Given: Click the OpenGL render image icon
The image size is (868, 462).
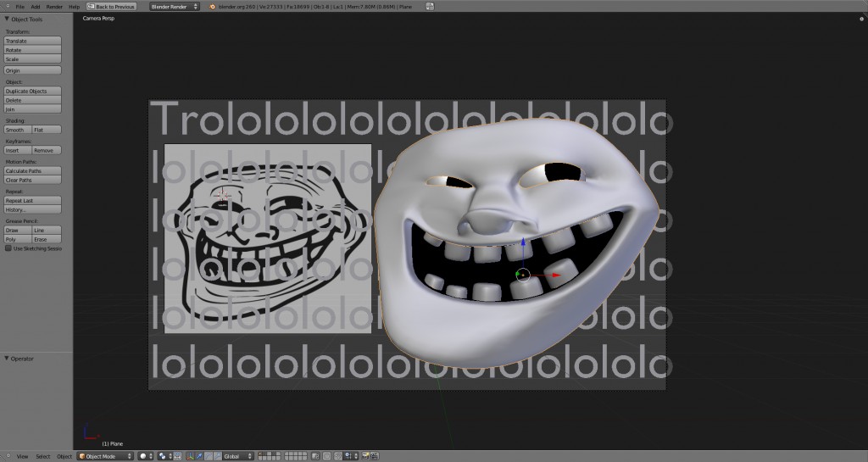Looking at the screenshot, I should pyautogui.click(x=365, y=456).
